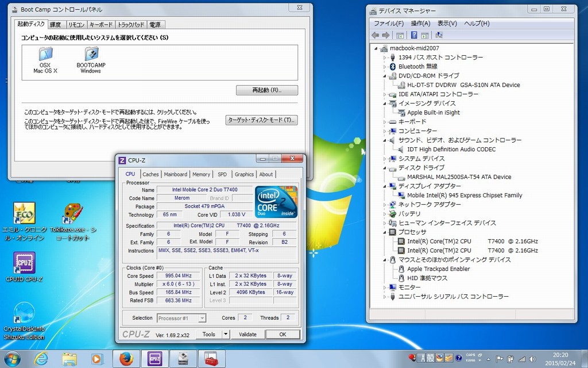Select HID 準拠マウス device

(427, 278)
